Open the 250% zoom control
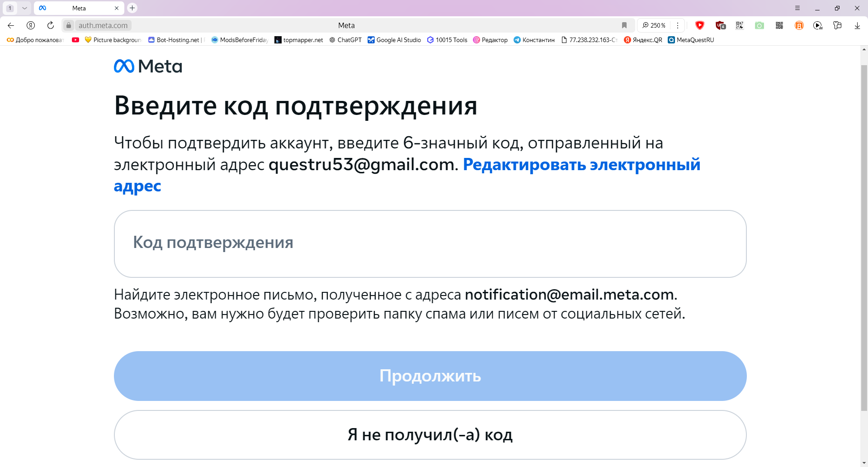The height and width of the screenshot is (467, 868). pyautogui.click(x=654, y=25)
